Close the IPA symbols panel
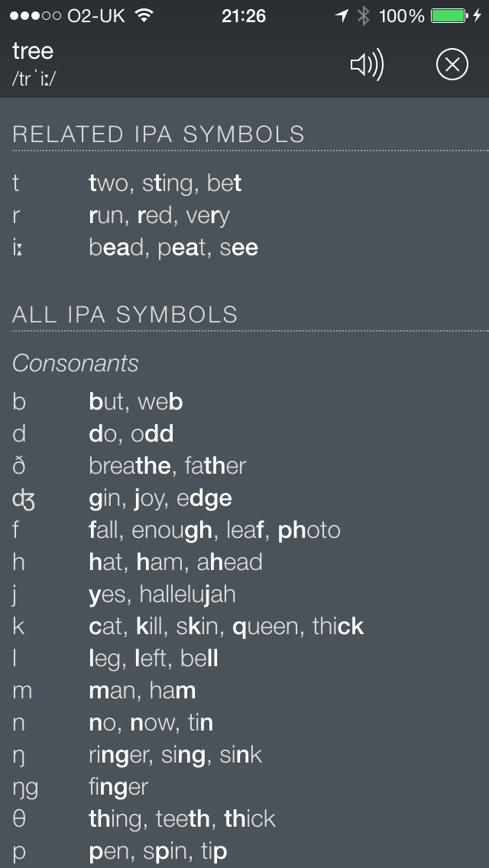Viewport: 489px width, 868px height. [452, 65]
